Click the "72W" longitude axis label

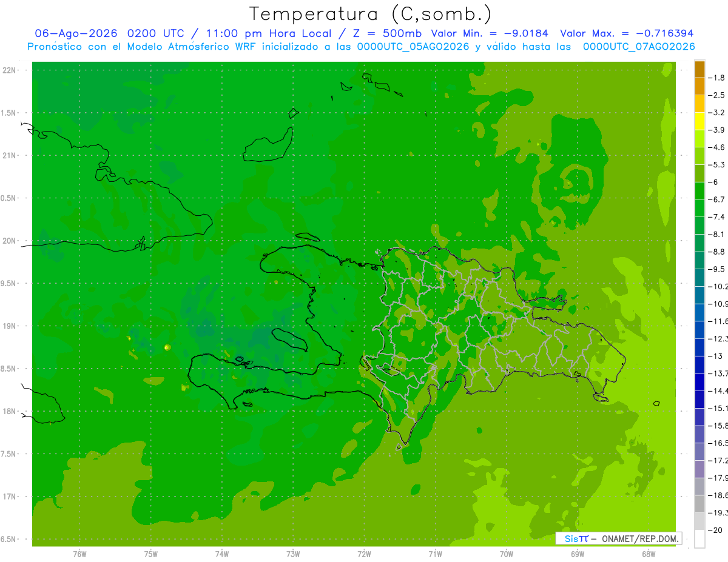click(364, 554)
